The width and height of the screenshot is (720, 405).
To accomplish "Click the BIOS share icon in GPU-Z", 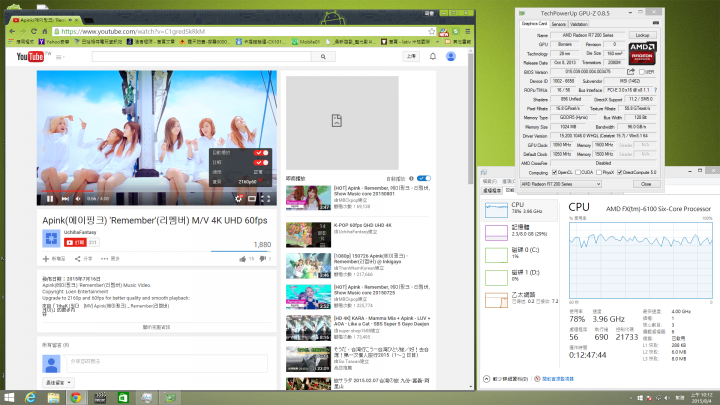I will tap(631, 72).
